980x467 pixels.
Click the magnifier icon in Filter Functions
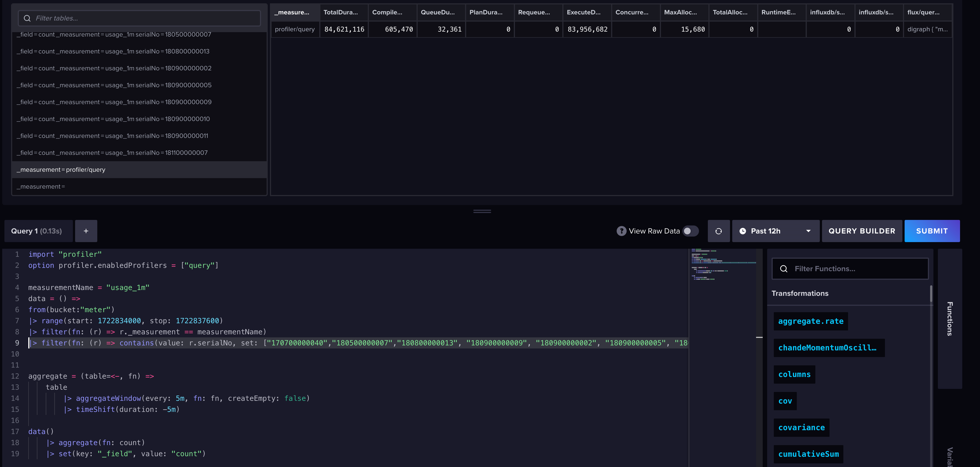click(x=784, y=269)
